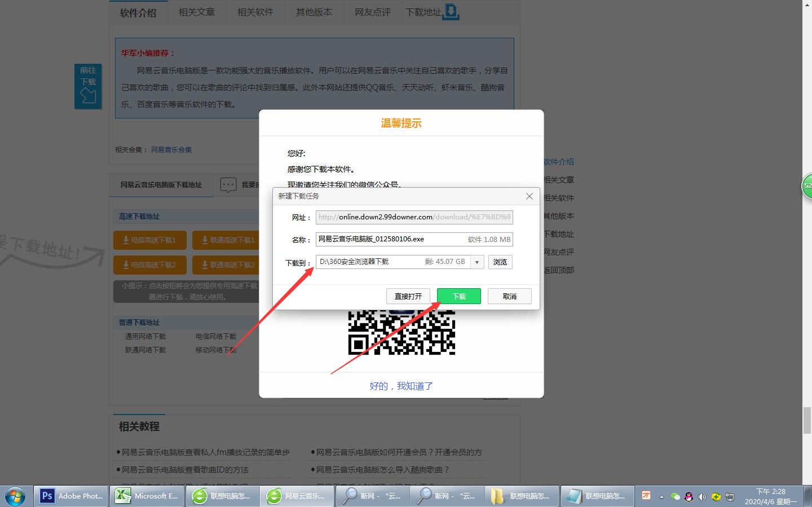Click the 360 security tray icon

pos(716,497)
